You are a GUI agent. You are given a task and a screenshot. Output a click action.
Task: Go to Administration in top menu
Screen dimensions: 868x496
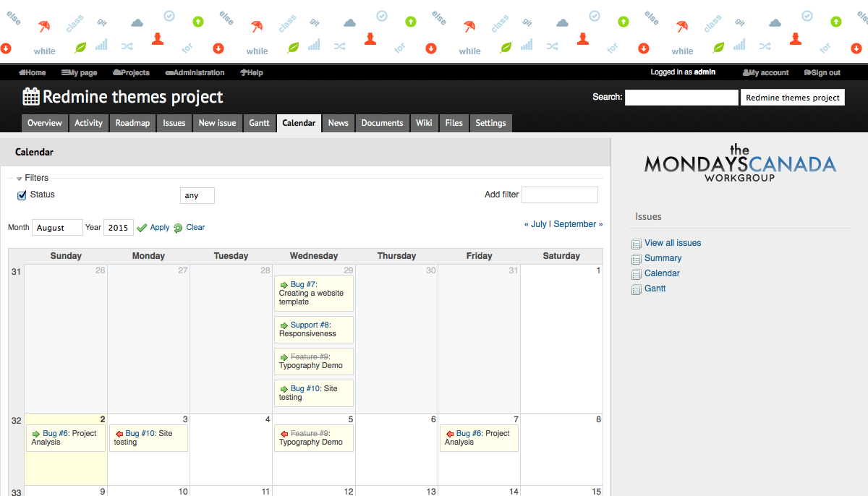click(195, 72)
